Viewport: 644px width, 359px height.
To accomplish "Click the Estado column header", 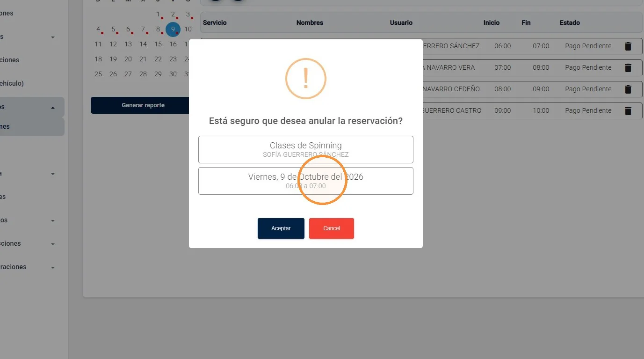I will click(x=570, y=22).
